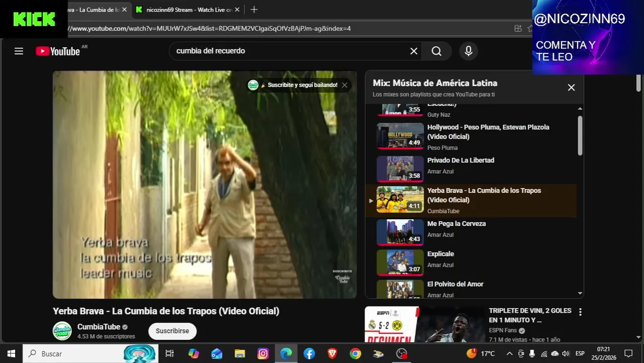The height and width of the screenshot is (363, 644).
Task: Open 'TRIPLETE DE VINI' video title
Action: 530,315
